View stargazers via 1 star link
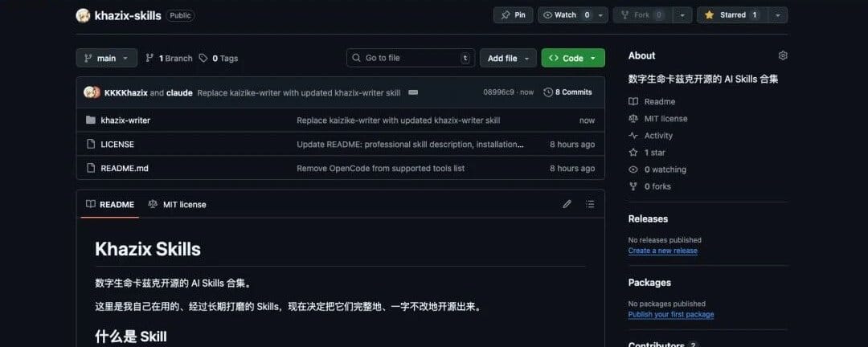 (x=647, y=152)
